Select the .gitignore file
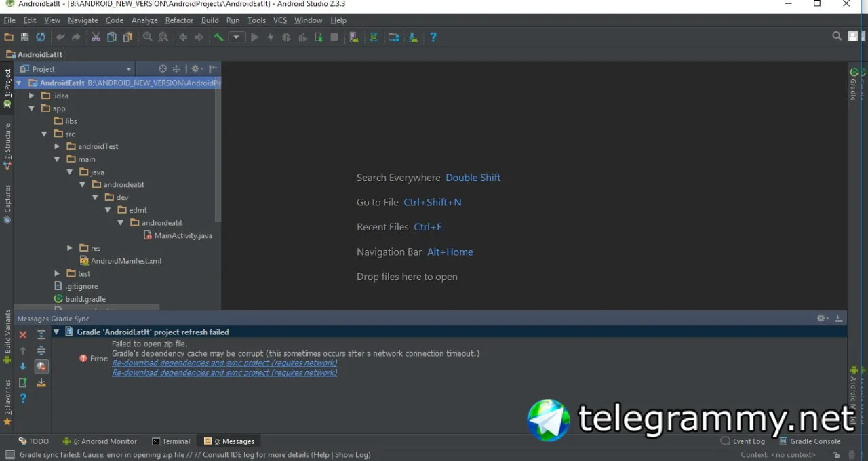The height and width of the screenshot is (461, 868). pos(75,286)
